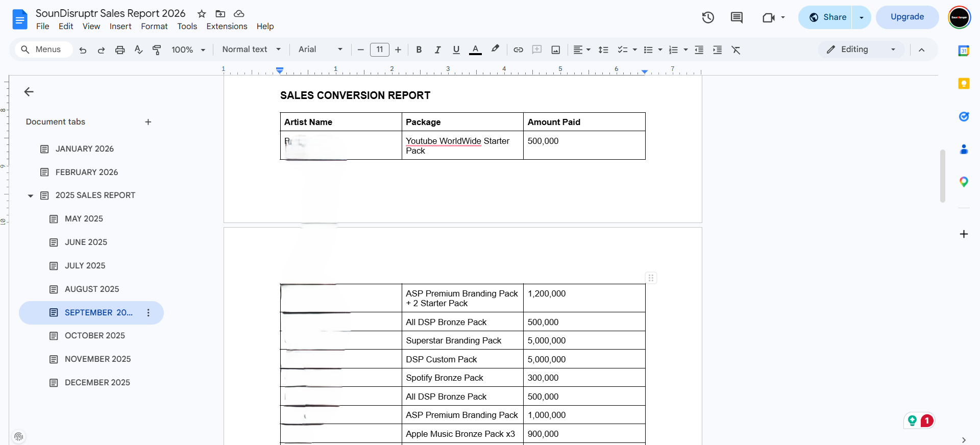Open Google Calendar side panel
980x445 pixels.
point(964,51)
